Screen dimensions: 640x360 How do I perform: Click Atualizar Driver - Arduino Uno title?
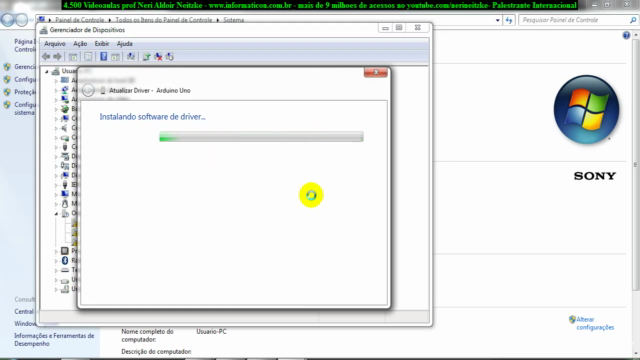click(x=150, y=91)
